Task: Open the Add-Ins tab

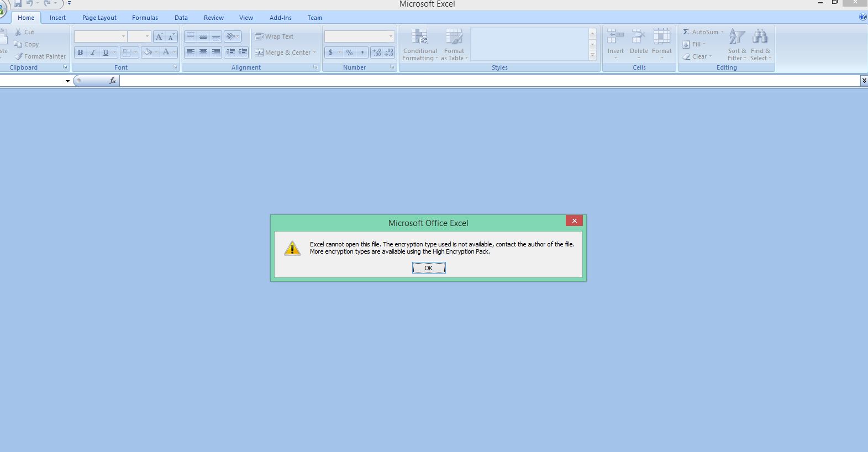Action: (281, 18)
